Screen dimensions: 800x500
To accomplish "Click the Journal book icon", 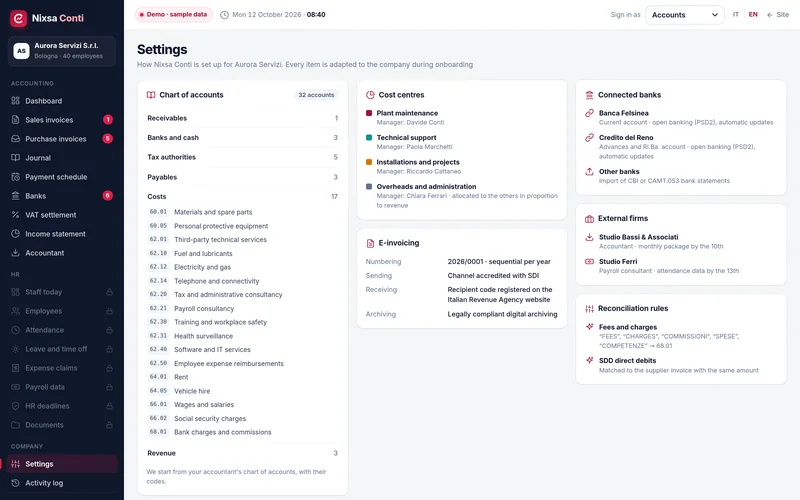I will click(15, 158).
